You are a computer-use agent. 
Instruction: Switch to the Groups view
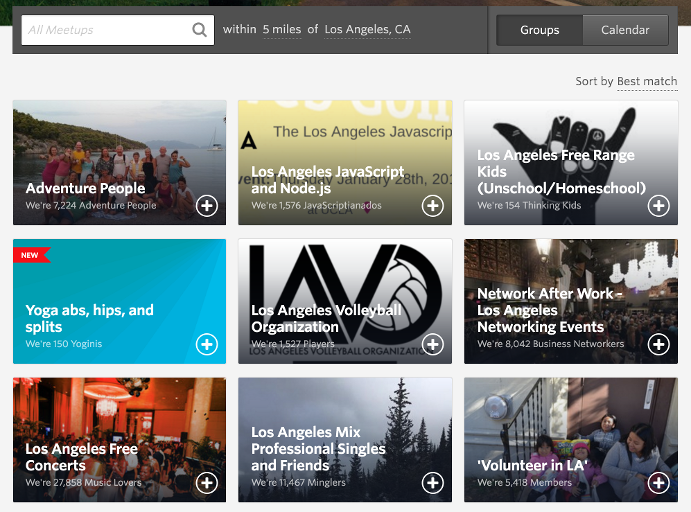click(x=539, y=30)
